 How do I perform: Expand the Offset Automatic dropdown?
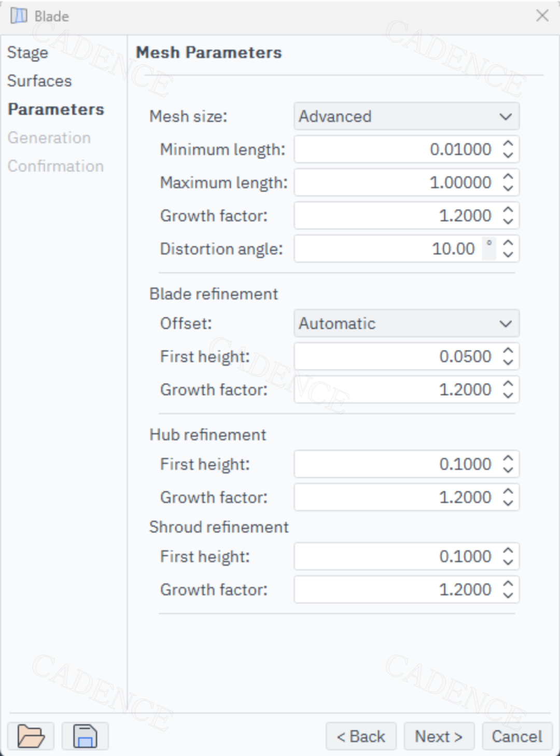click(407, 323)
